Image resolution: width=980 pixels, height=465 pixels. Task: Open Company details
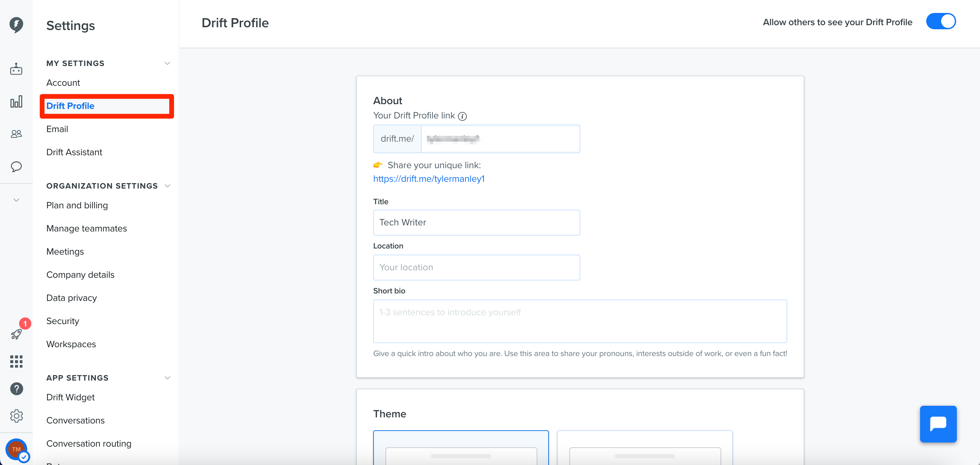(x=80, y=275)
